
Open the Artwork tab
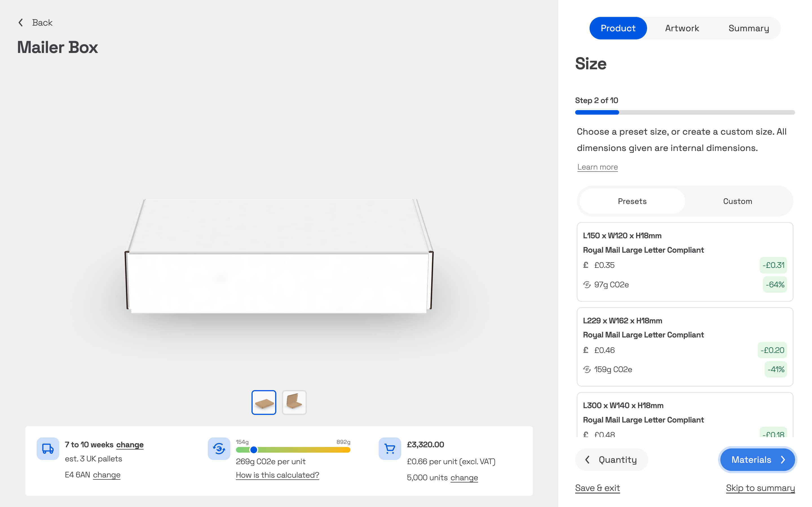pos(682,28)
